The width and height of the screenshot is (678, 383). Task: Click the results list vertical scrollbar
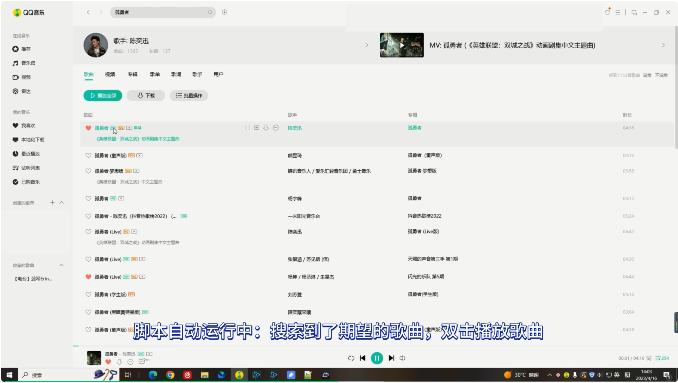(675, 86)
